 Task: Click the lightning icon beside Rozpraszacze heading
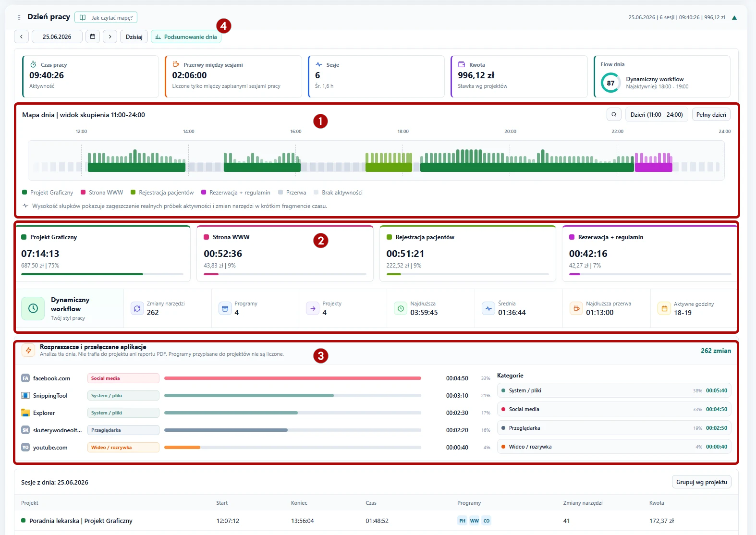(x=29, y=350)
